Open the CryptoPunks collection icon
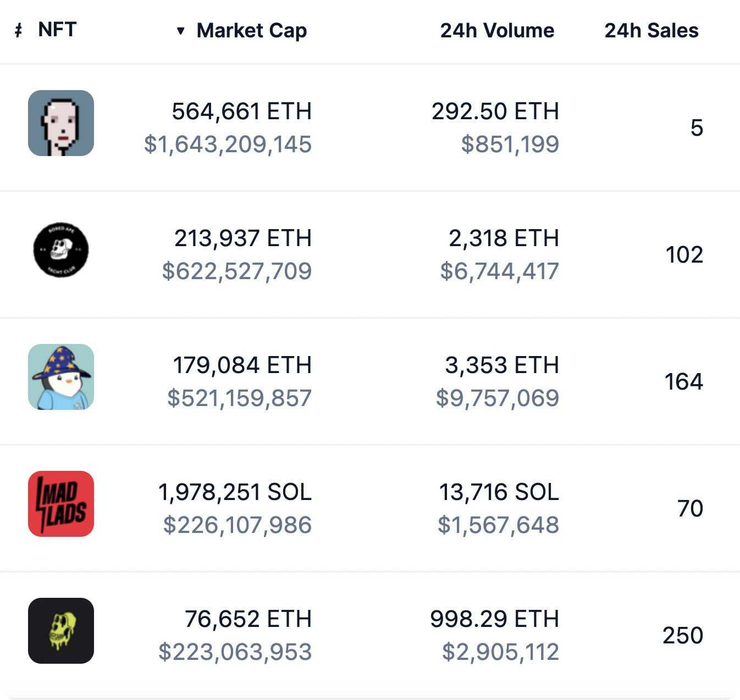Viewport: 740px width, 700px height. (61, 123)
